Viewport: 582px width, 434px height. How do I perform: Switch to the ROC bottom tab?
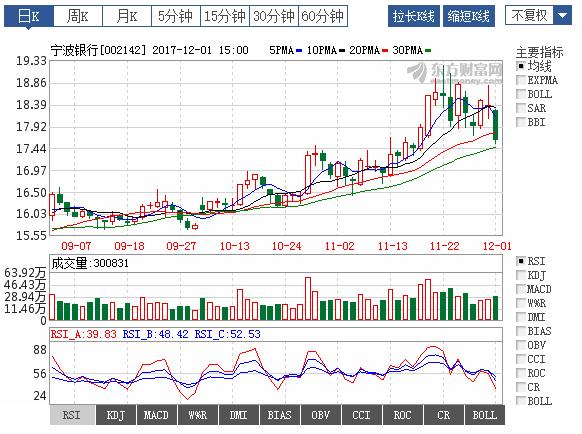click(403, 415)
